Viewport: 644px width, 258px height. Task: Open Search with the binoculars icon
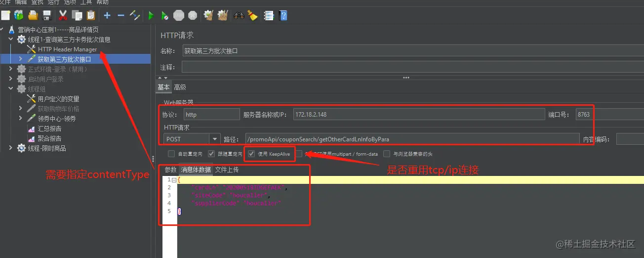[239, 15]
